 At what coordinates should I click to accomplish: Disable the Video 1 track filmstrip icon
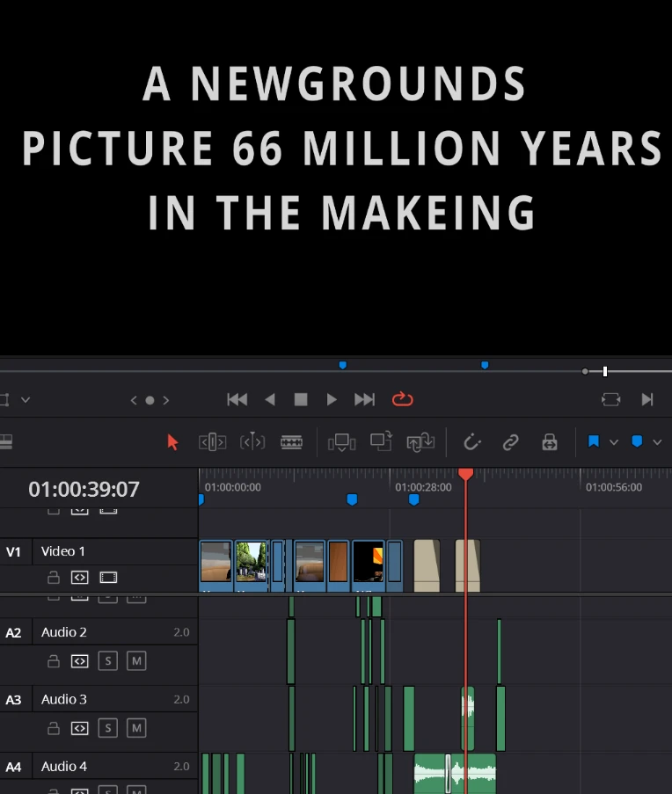(108, 578)
